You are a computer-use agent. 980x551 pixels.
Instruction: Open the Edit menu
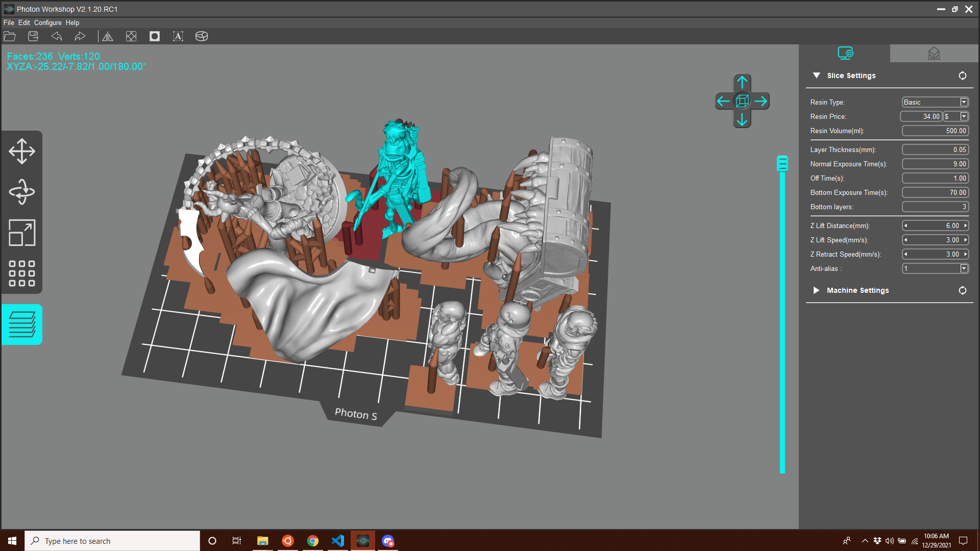24,22
